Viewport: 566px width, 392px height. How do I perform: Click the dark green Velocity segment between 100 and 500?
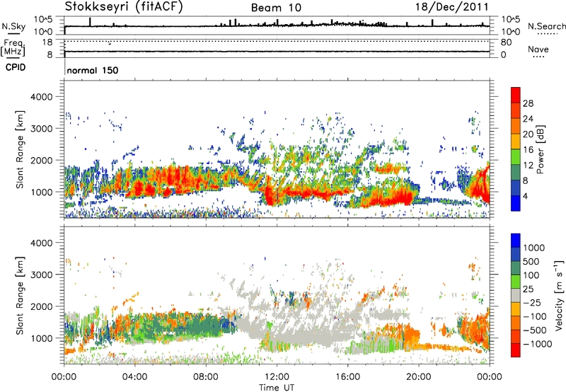(x=516, y=268)
